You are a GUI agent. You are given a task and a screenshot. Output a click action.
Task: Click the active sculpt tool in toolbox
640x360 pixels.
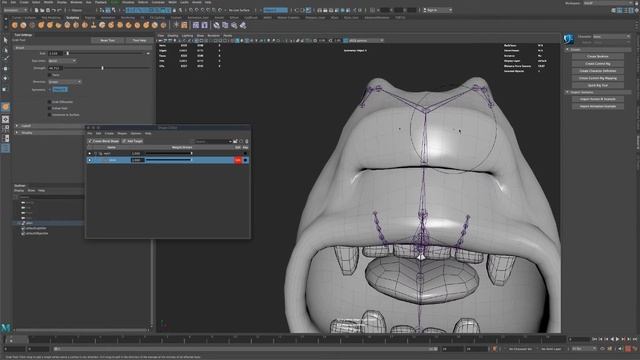[x=5, y=107]
